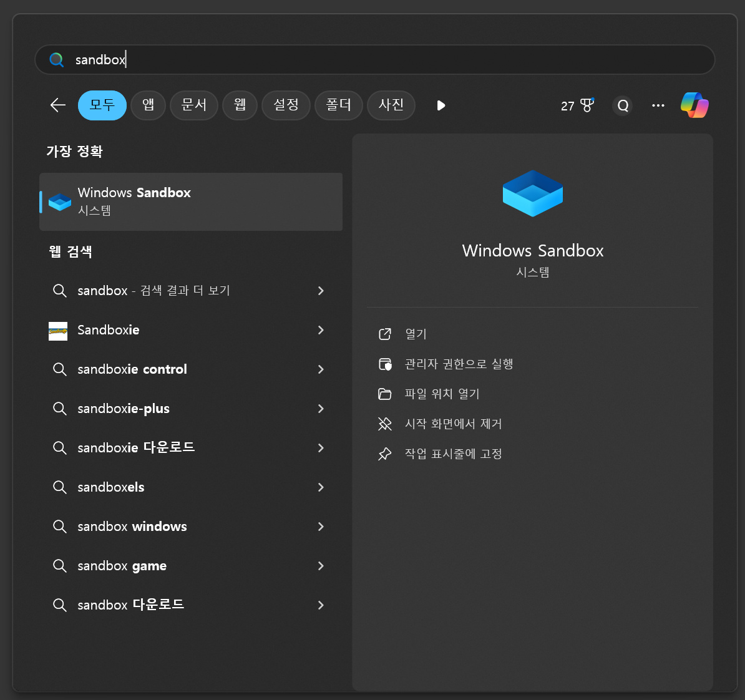Choose 파일 위치 열기
This screenshot has width=745, height=700.
442,394
